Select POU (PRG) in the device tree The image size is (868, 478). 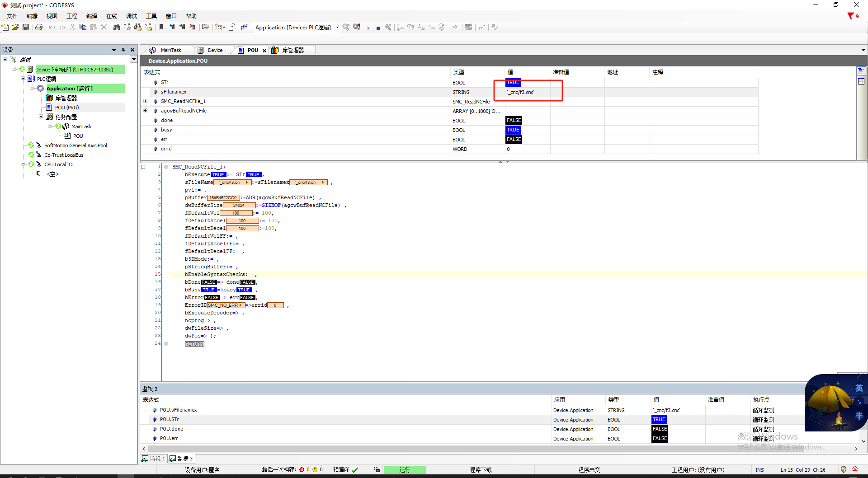(67, 108)
